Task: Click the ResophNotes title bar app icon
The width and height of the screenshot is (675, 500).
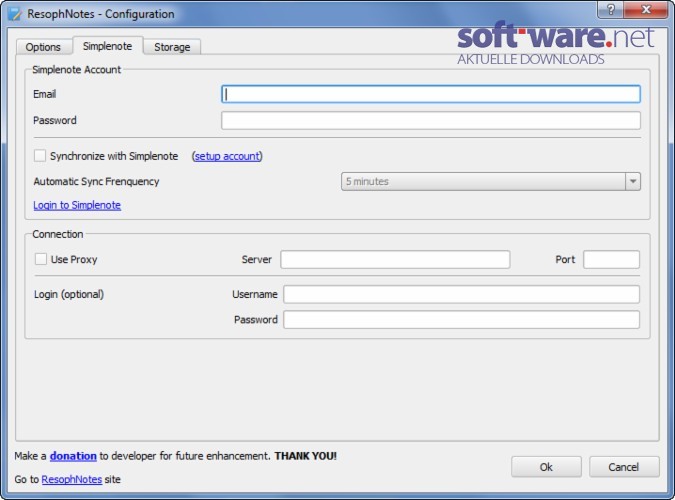Action: pos(14,14)
